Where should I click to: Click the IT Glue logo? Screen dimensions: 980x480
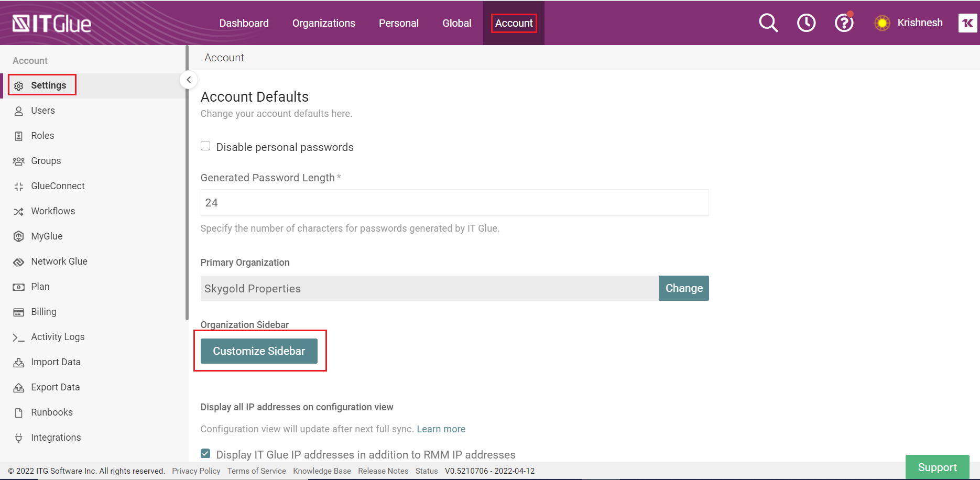tap(51, 24)
